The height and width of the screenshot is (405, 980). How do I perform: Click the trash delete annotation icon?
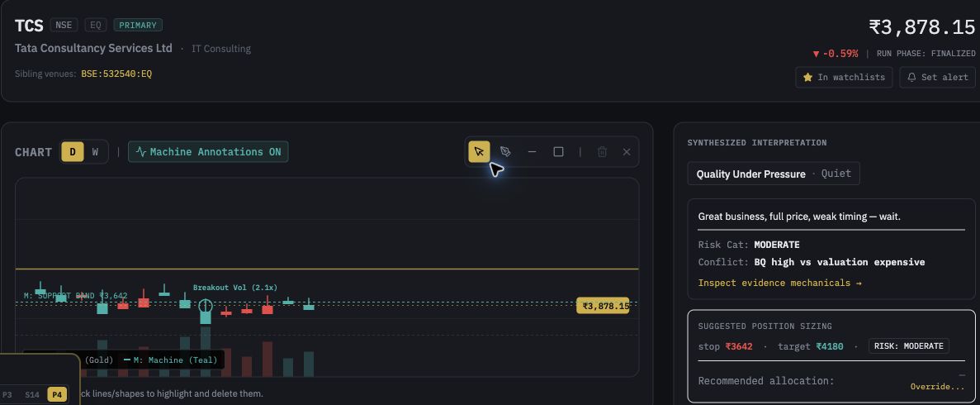click(x=602, y=151)
